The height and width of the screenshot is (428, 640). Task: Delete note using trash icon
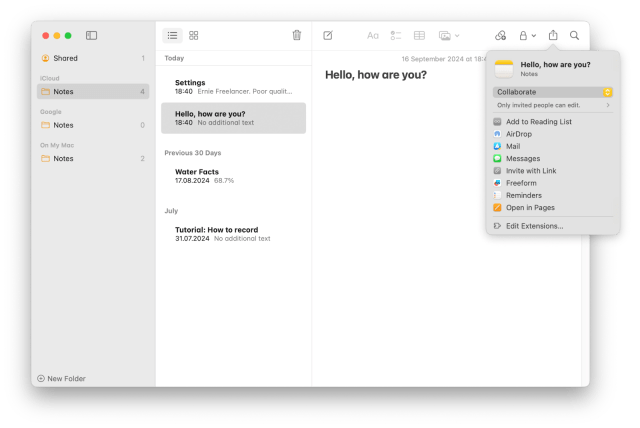pos(297,35)
